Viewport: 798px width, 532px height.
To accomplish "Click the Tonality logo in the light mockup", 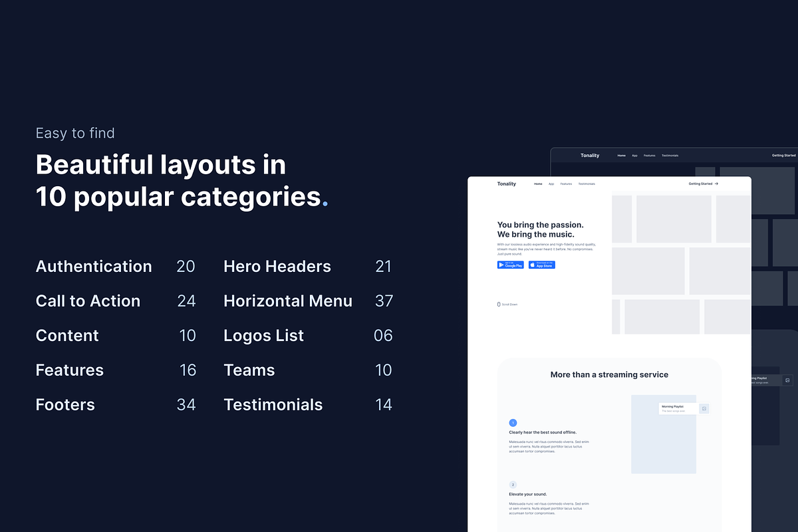I will click(506, 184).
